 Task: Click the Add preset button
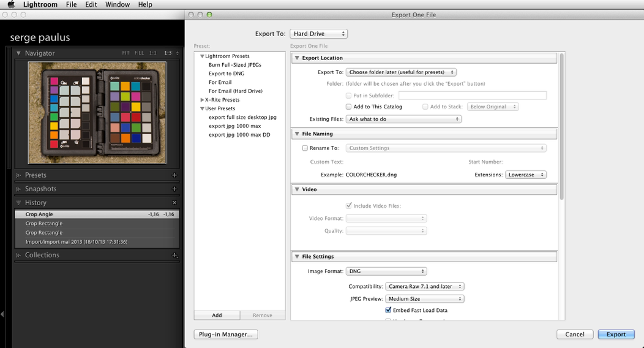[x=217, y=315]
